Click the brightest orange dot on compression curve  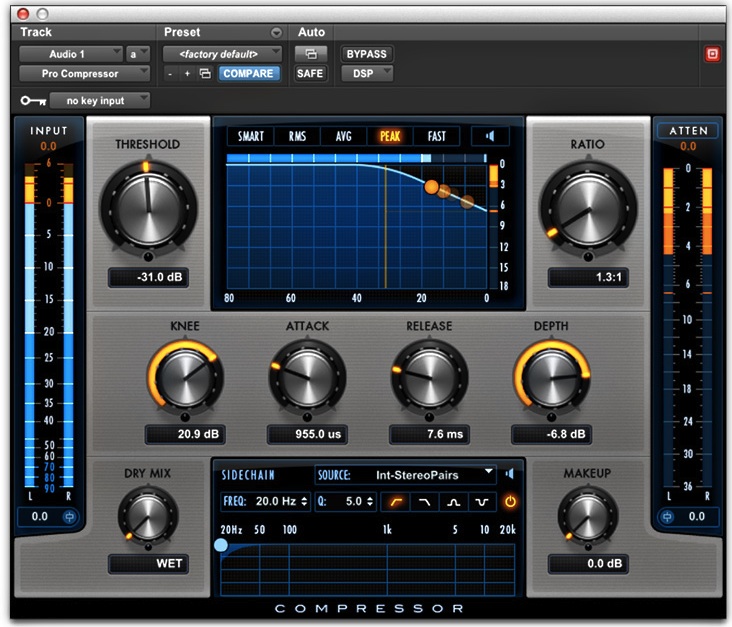[432, 187]
